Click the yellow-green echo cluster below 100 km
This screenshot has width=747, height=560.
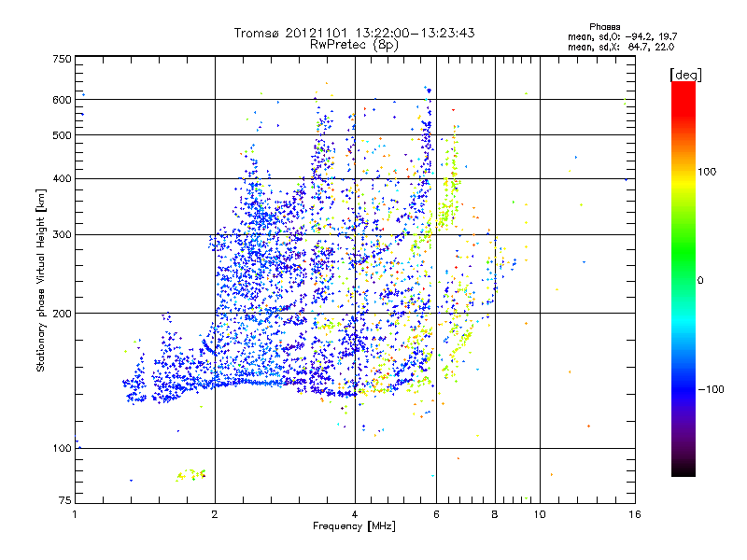point(191,475)
